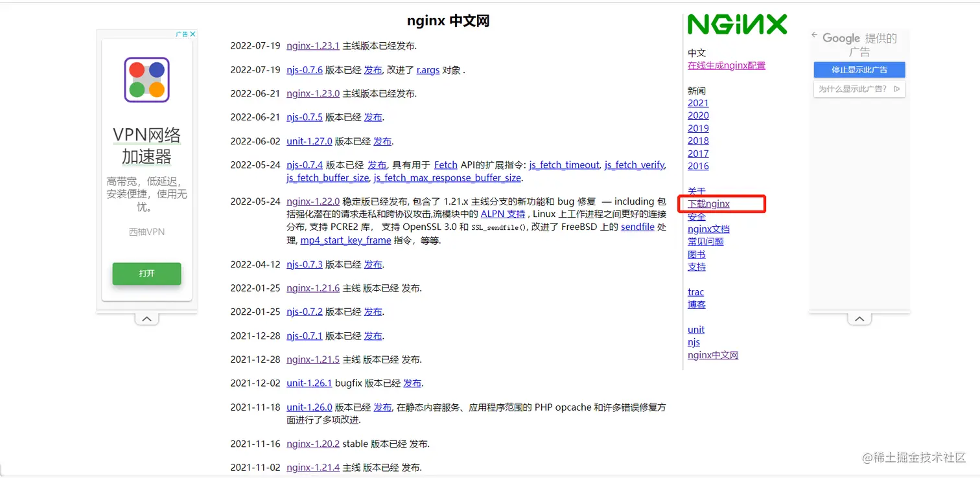Open nginx-1.21.5 link

pyautogui.click(x=313, y=359)
